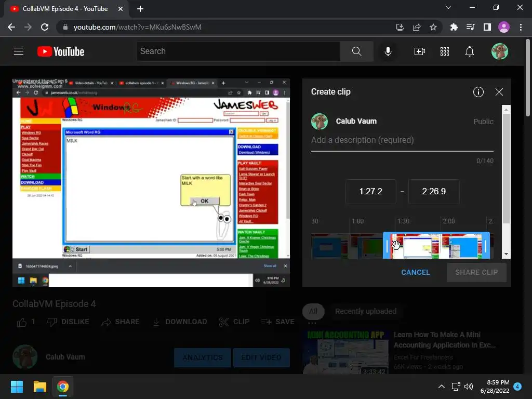Open File Explorer from taskbar
The width and height of the screenshot is (532, 399).
coord(39,387)
